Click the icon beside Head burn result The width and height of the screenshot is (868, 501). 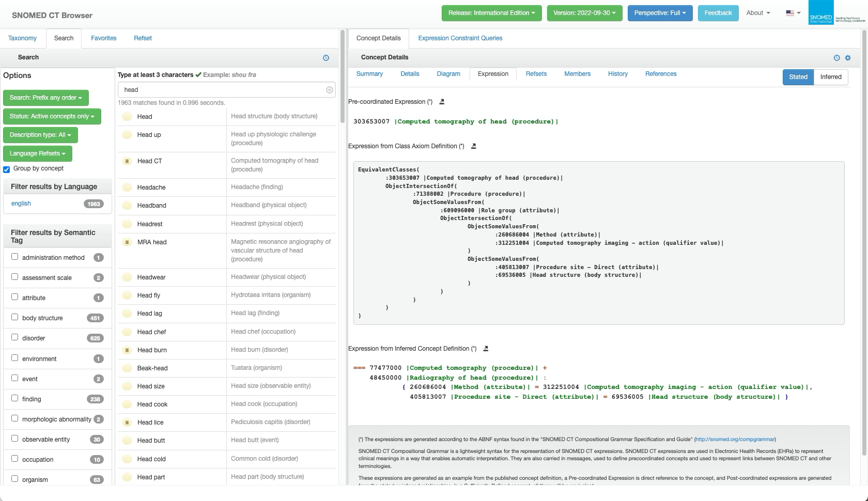[127, 350]
